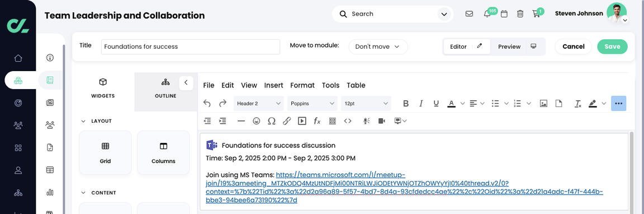Viewport: 644px width, 214px height.
Task: Click the Title input field
Action: pos(191,46)
